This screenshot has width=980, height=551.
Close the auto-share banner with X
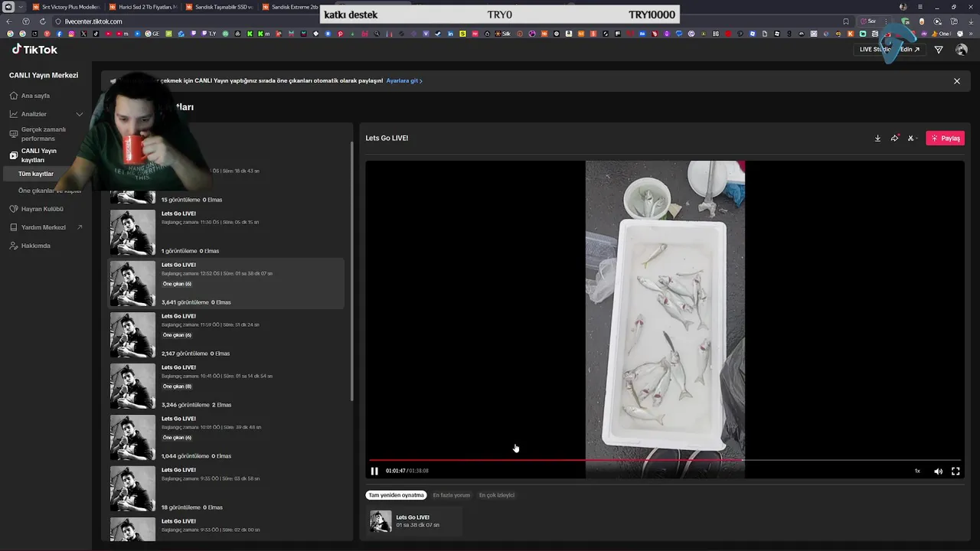click(x=956, y=81)
